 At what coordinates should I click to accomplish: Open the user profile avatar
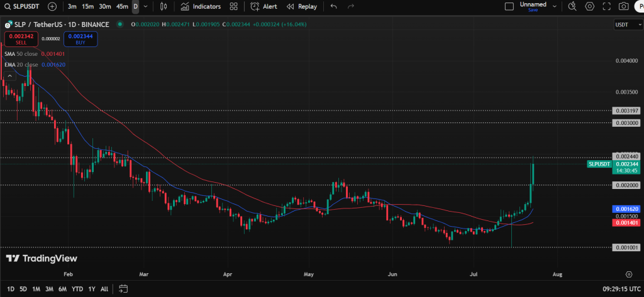click(639, 6)
